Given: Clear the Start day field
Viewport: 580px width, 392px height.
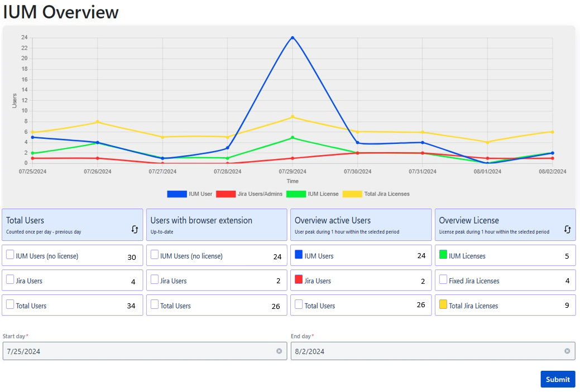Looking at the screenshot, I should (279, 351).
